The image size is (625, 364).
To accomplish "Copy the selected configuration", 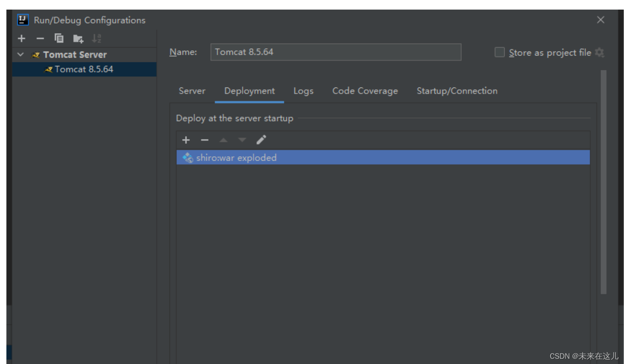I will coord(59,38).
